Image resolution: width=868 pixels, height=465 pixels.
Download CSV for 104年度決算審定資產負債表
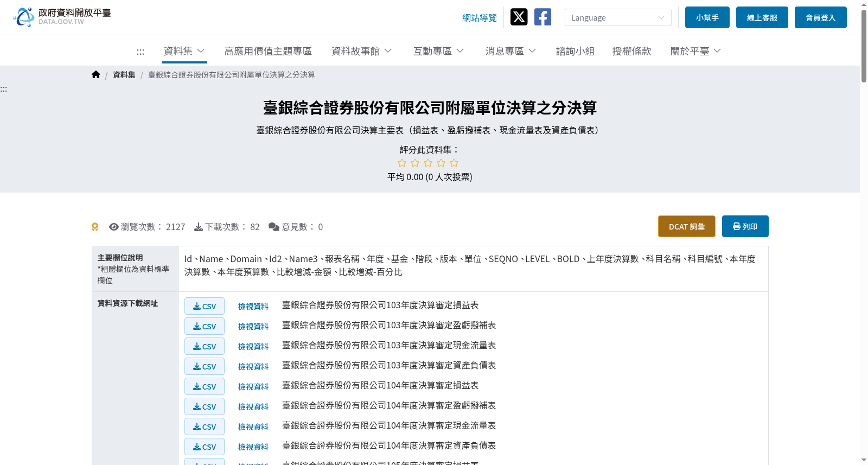pyautogui.click(x=205, y=447)
